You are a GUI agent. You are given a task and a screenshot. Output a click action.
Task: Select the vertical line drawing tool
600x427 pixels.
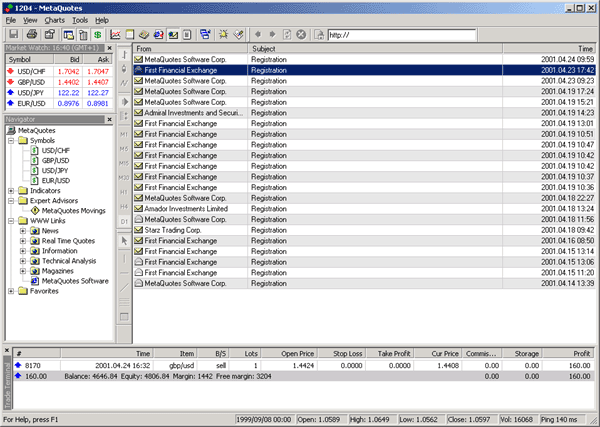click(x=124, y=259)
